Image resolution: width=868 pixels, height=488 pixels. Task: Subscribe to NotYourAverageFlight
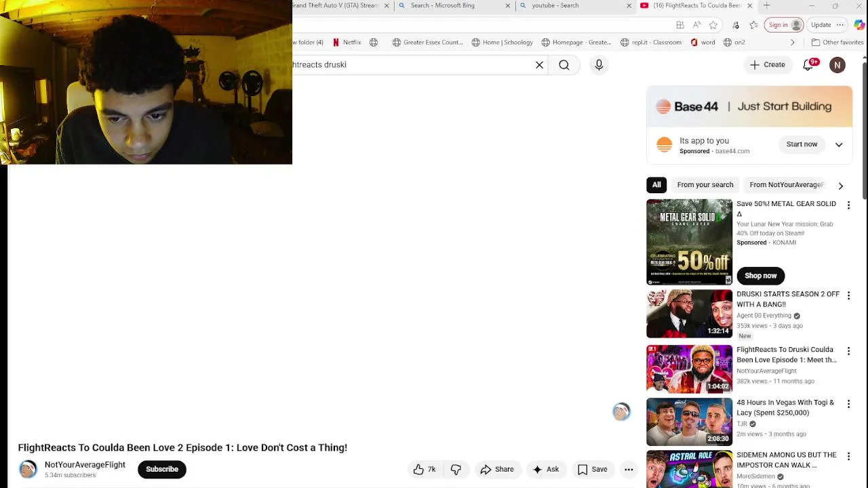tap(162, 469)
